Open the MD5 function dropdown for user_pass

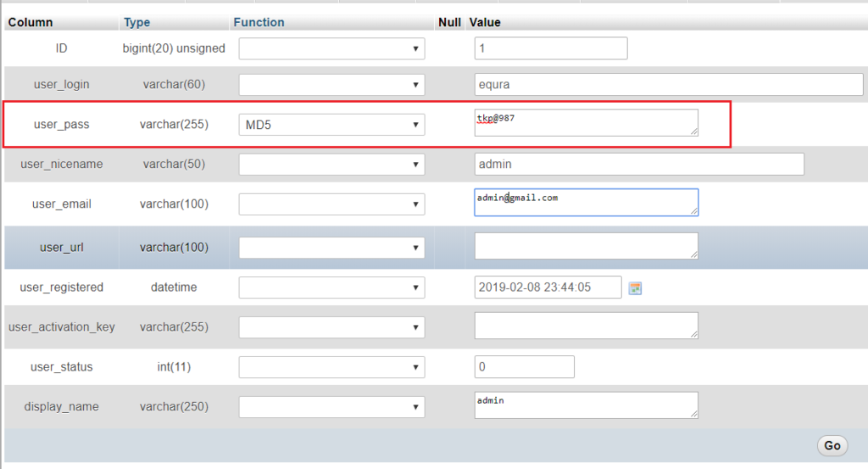pos(331,125)
